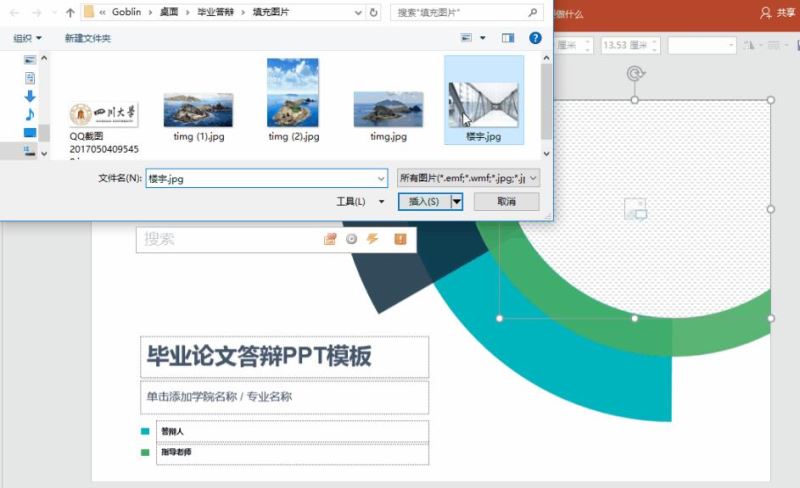
Task: Navigate up one folder level
Action: [x=70, y=13]
